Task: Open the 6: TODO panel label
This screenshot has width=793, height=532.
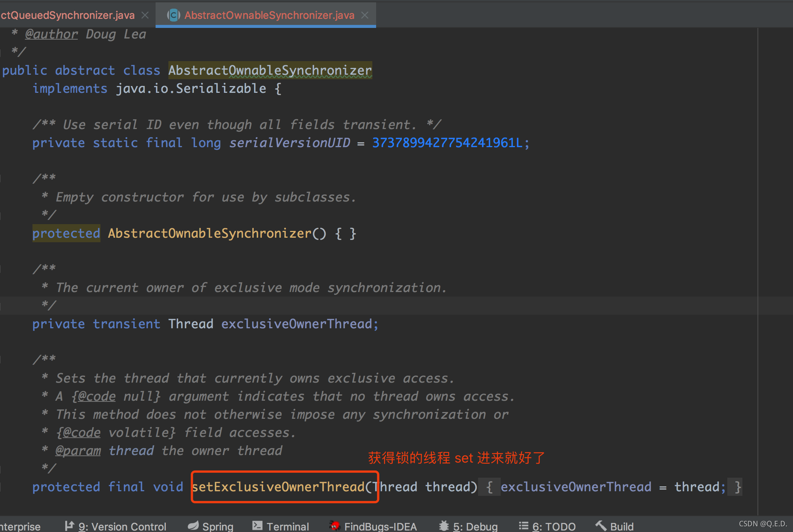Action: coord(554,526)
